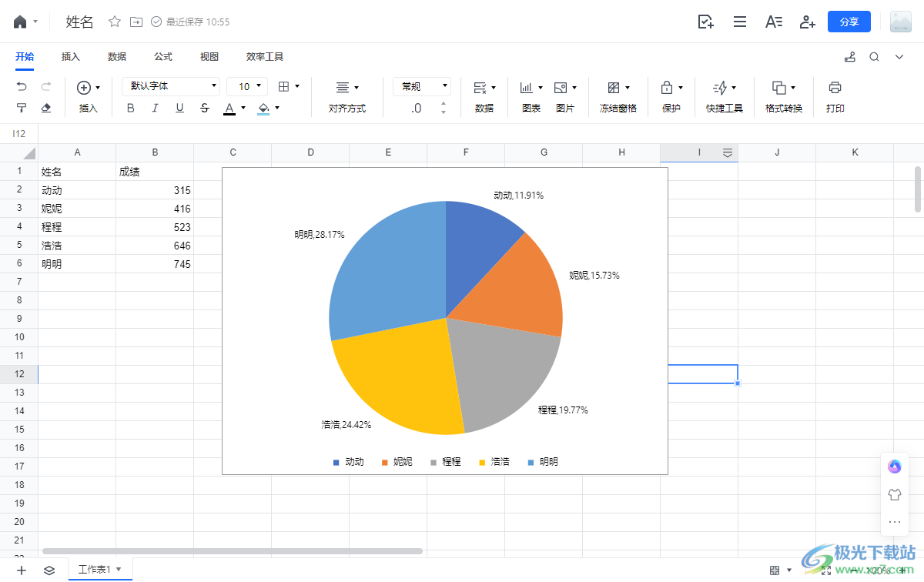Switch to the 数据 tab

[x=117, y=57]
